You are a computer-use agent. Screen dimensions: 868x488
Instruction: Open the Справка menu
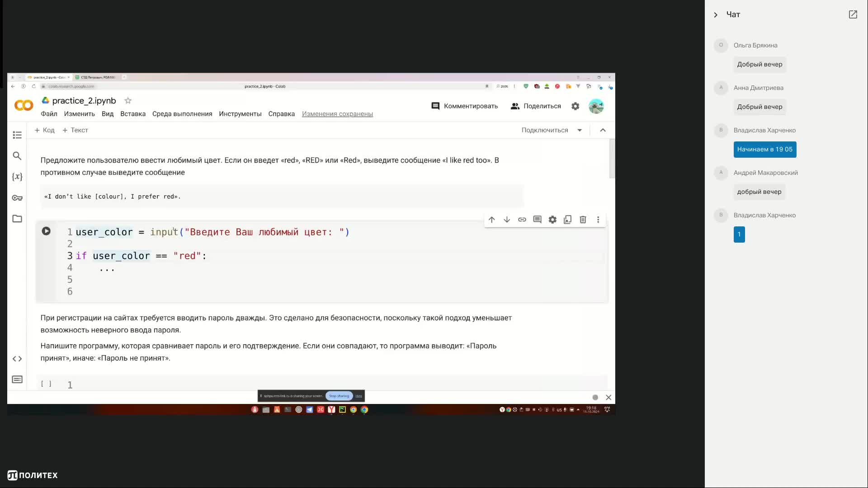[281, 114]
